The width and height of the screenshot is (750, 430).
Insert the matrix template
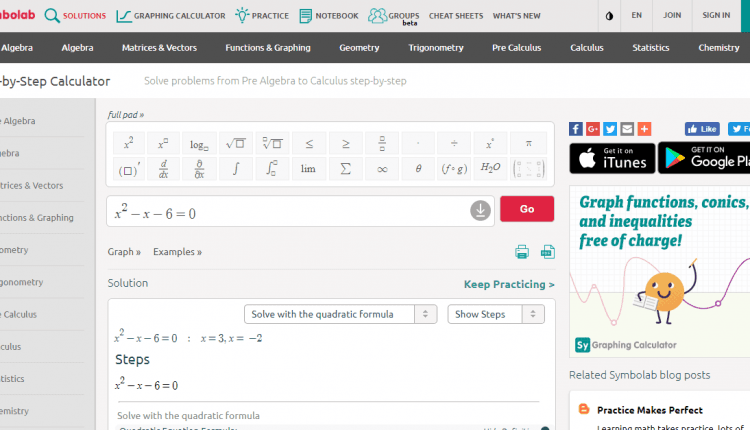click(528, 169)
